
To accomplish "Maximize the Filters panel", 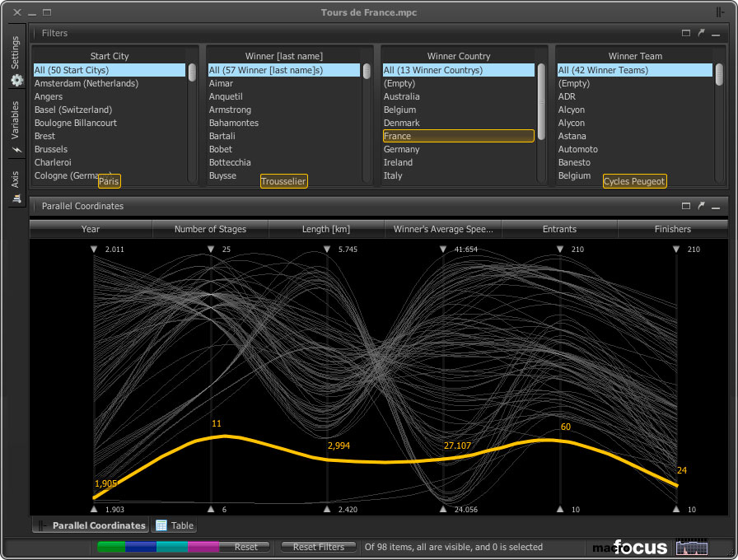I will pos(686,33).
